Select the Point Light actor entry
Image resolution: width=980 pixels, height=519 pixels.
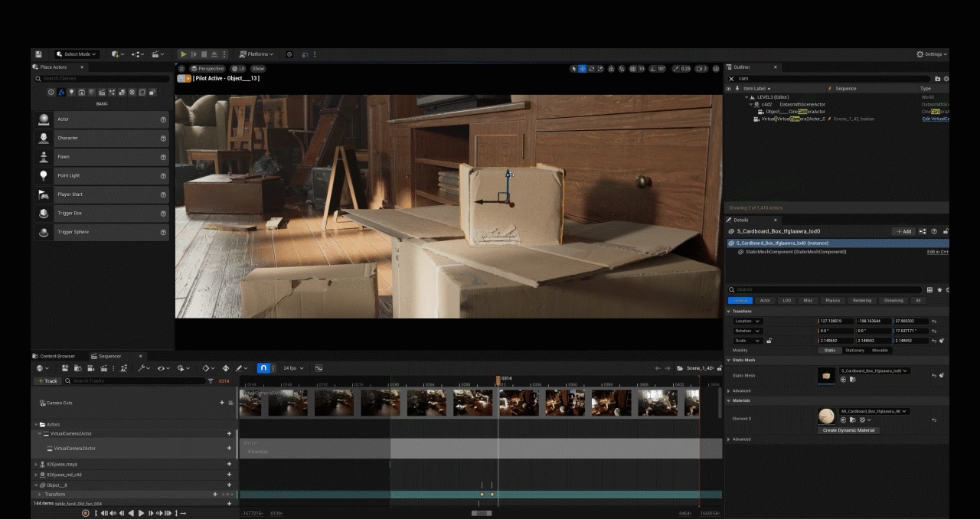coord(100,175)
